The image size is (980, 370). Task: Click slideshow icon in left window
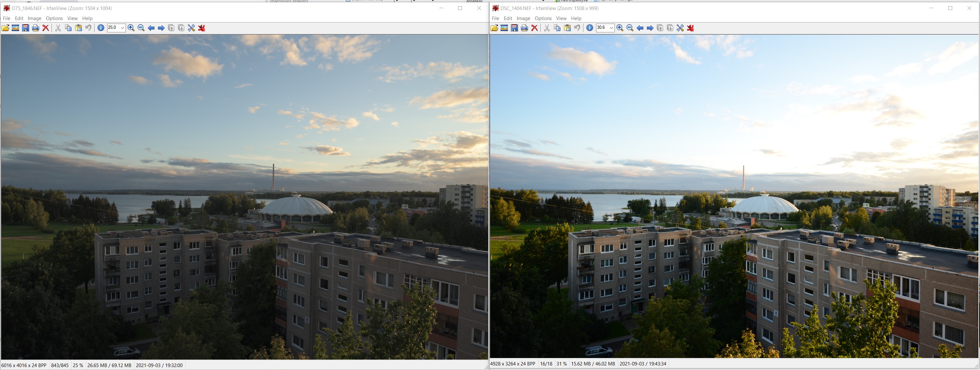[16, 28]
